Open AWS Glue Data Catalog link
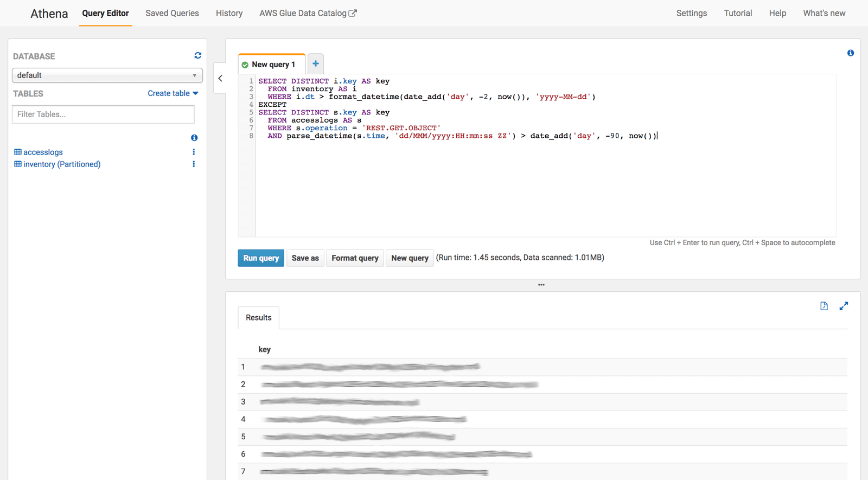 (308, 13)
